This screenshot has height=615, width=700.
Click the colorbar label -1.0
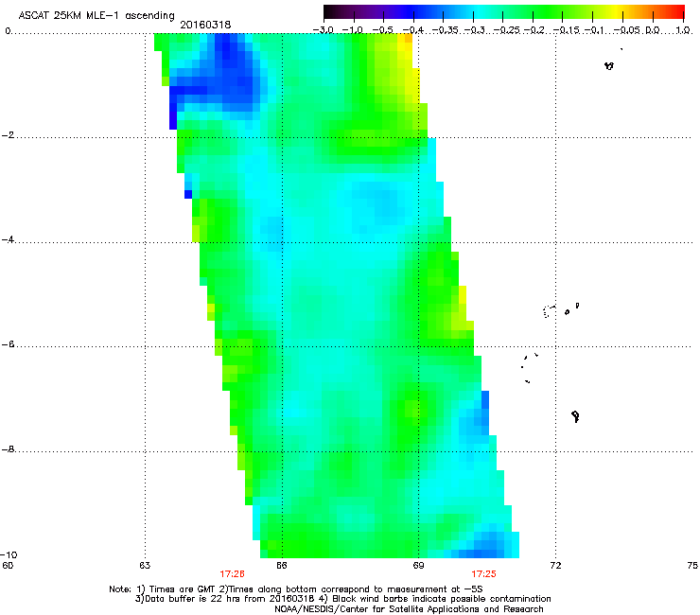352,30
